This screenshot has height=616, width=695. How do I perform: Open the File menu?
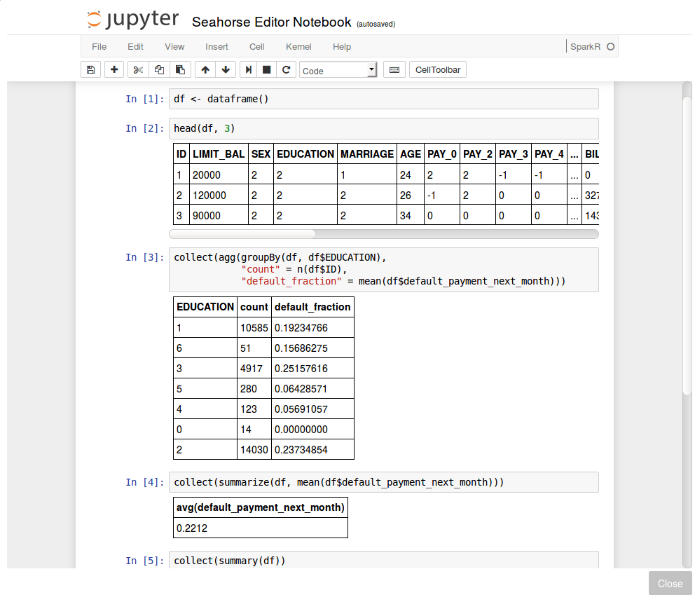click(99, 47)
